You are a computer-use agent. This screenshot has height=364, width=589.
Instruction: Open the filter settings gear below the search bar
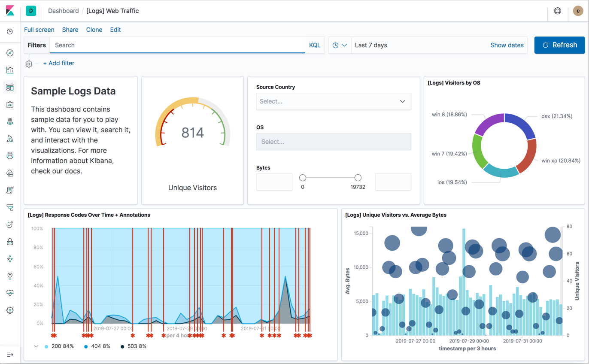[28, 64]
